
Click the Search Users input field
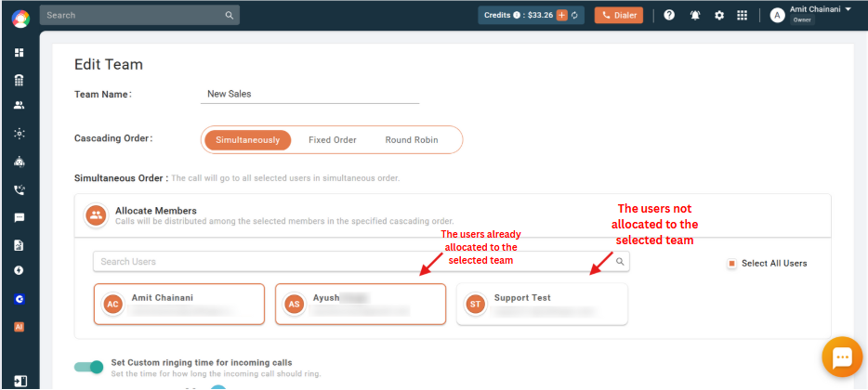tap(361, 262)
